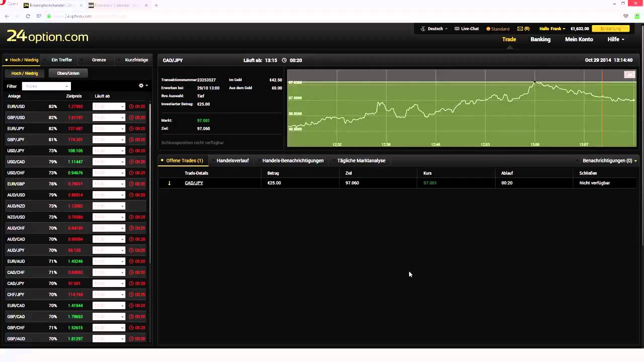Click Nicht verfügbar in Schließen column
The height and width of the screenshot is (362, 644).
(x=595, y=183)
